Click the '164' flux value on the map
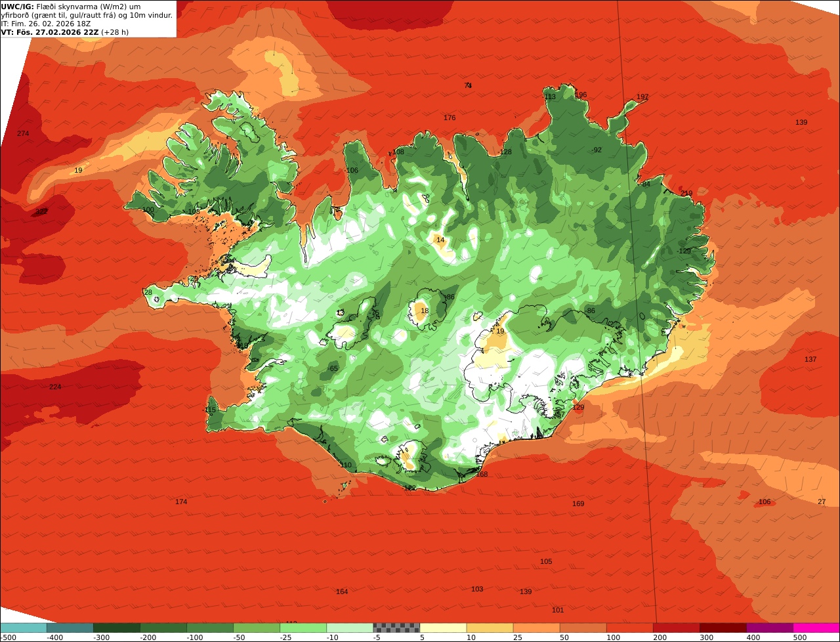 click(x=342, y=591)
